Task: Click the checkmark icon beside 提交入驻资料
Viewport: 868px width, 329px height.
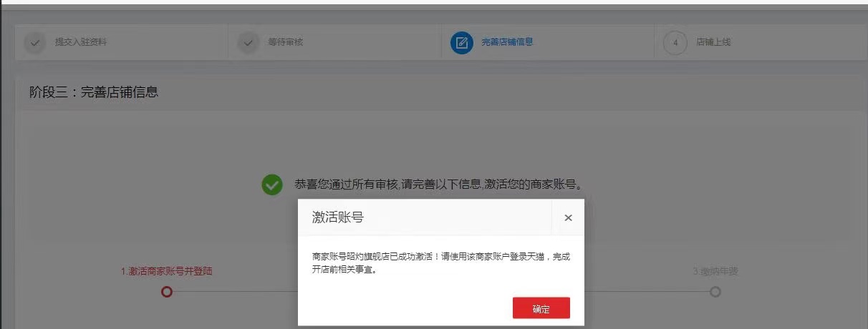Action: [x=34, y=42]
